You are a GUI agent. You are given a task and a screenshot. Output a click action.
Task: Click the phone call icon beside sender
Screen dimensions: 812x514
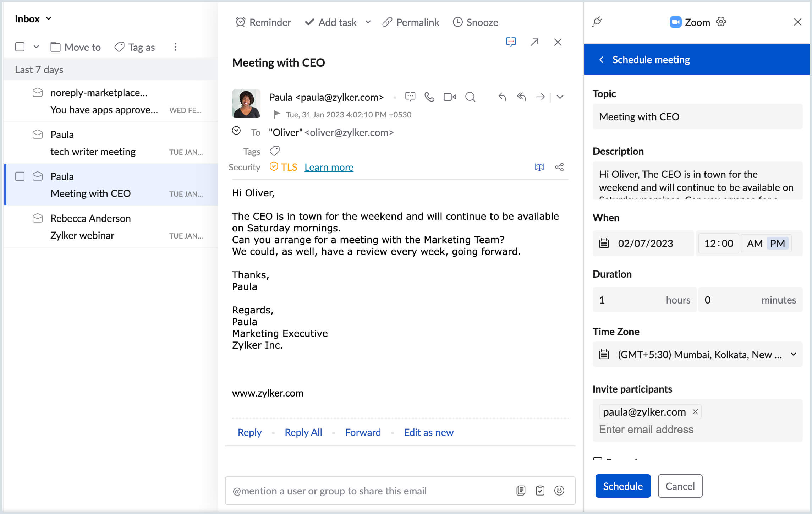point(429,97)
